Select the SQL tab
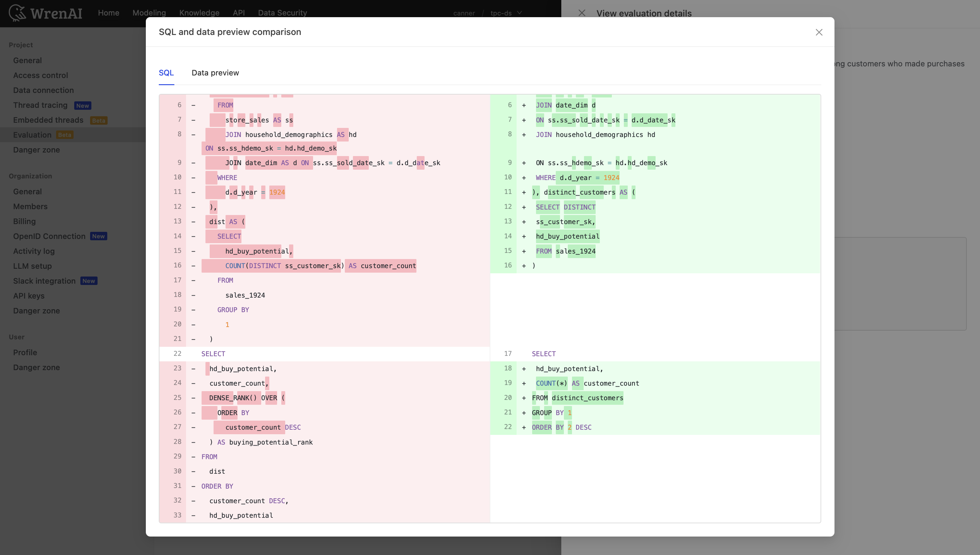The image size is (980, 555). 166,73
